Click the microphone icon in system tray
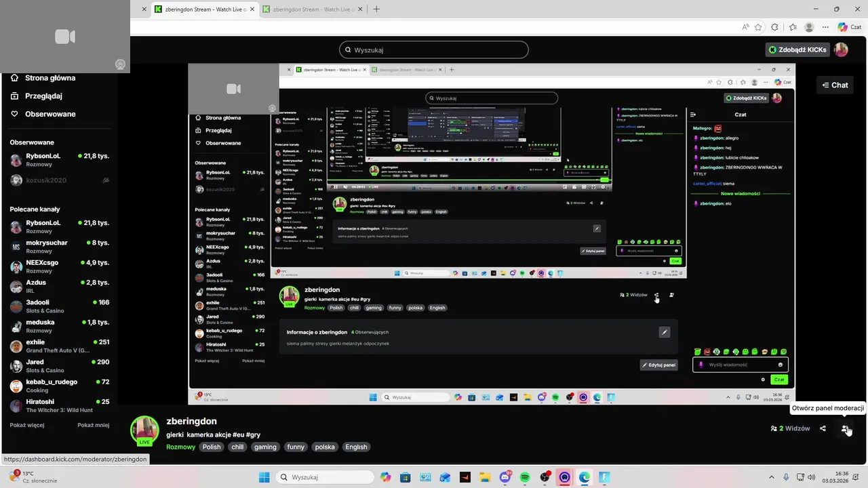The height and width of the screenshot is (488, 868). point(786,477)
